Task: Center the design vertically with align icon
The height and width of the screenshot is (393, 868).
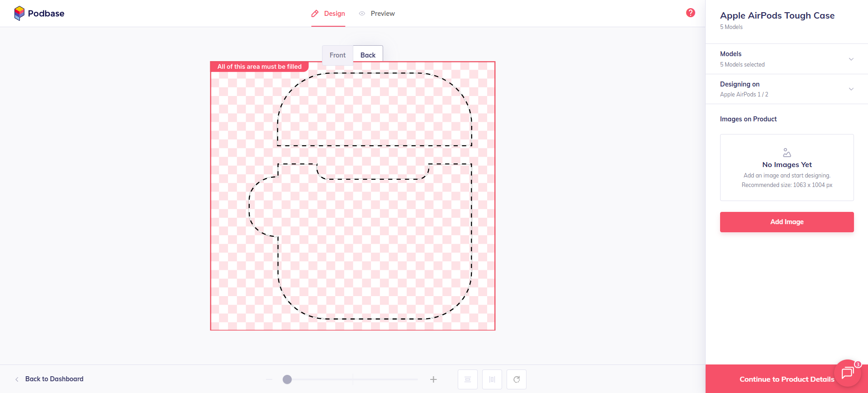Action: point(467,379)
